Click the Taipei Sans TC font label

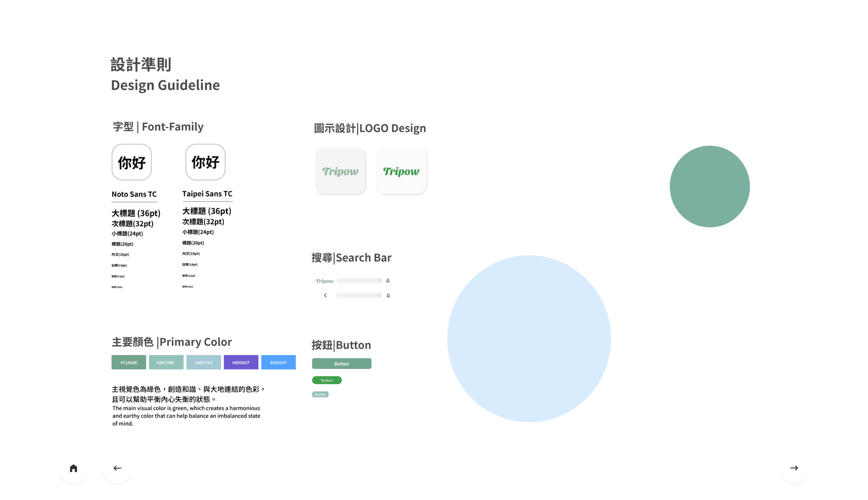(207, 194)
